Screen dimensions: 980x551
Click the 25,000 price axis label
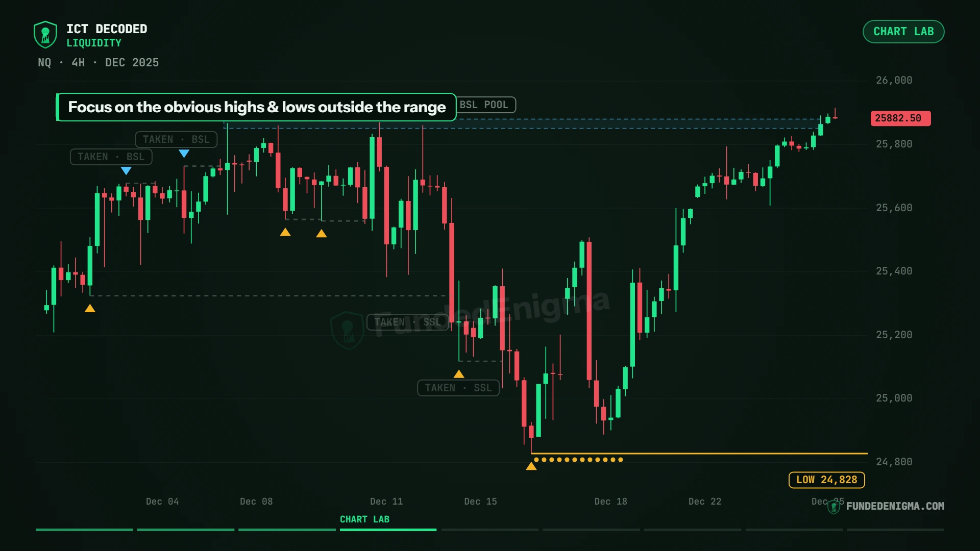[x=894, y=398]
